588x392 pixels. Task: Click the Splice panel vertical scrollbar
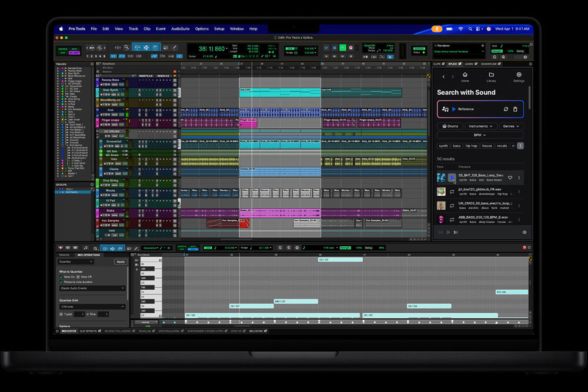(529, 98)
